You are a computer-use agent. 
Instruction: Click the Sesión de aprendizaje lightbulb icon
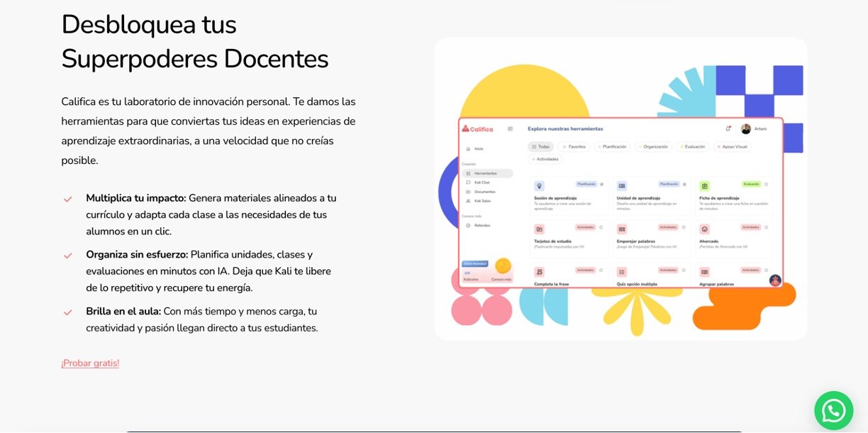pos(540,186)
